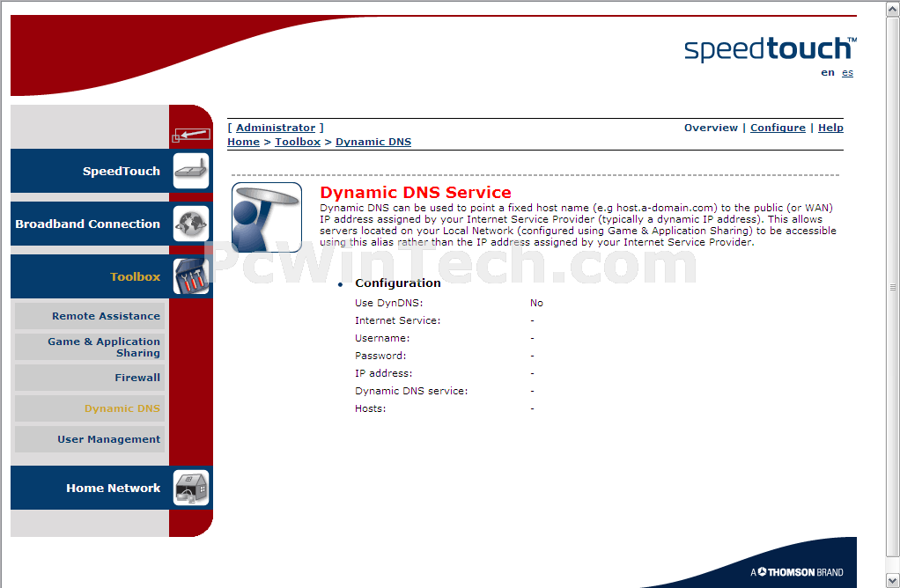Viewport: 900px width, 588px height.
Task: Select the 'en' language option
Action: click(828, 72)
